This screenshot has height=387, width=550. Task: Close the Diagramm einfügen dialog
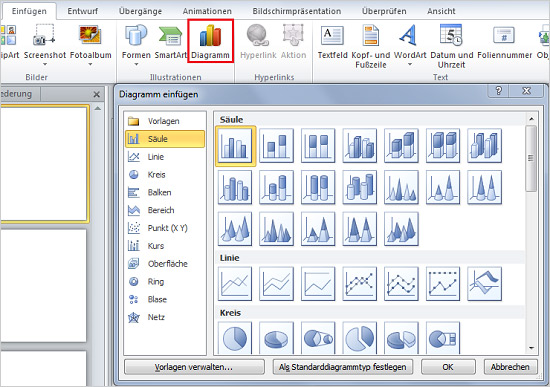[526, 91]
